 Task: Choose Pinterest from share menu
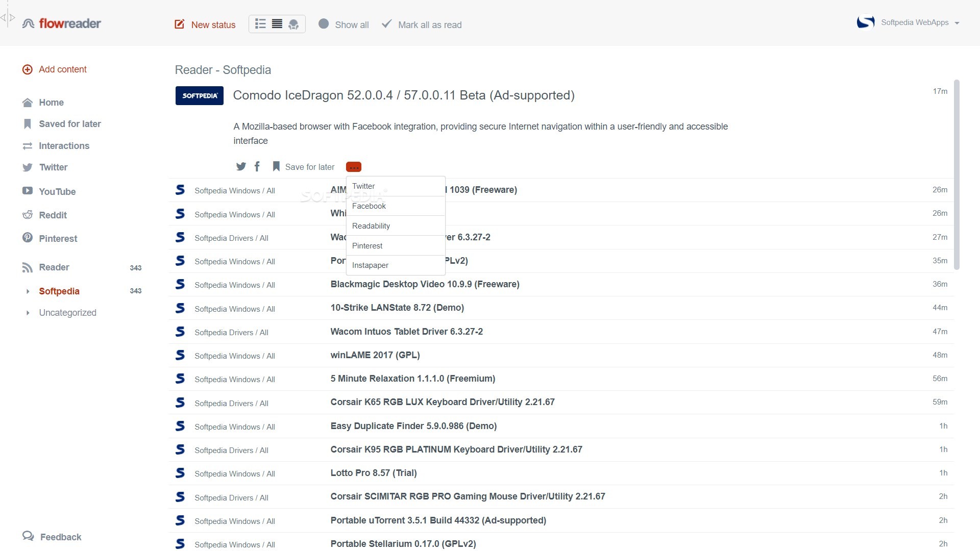[x=396, y=246]
